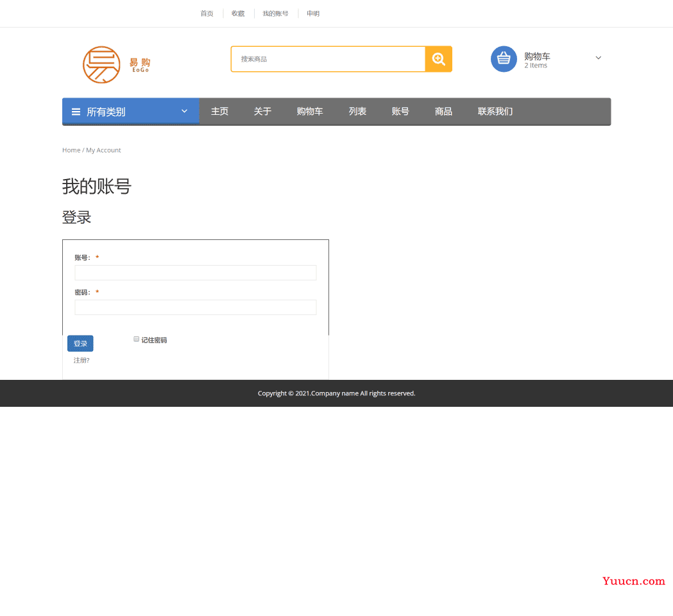The height and width of the screenshot is (616, 673).
Task: Click the hamburger icon beside 所有类别
Action: (76, 112)
